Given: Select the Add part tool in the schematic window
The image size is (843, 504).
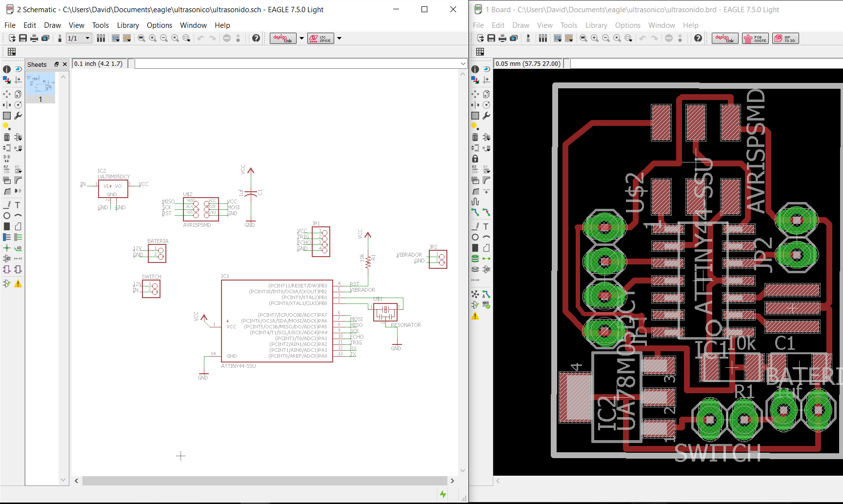Looking at the screenshot, I should [x=18, y=137].
